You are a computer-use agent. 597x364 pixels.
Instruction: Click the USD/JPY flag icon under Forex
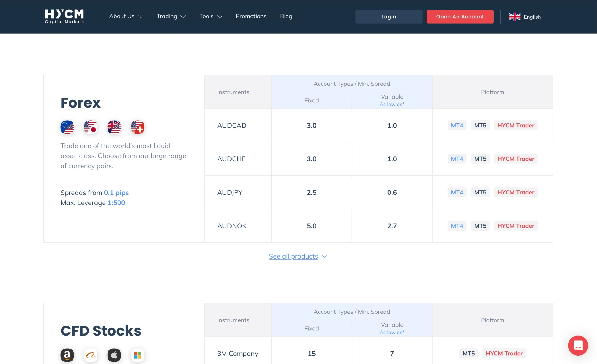point(91,127)
